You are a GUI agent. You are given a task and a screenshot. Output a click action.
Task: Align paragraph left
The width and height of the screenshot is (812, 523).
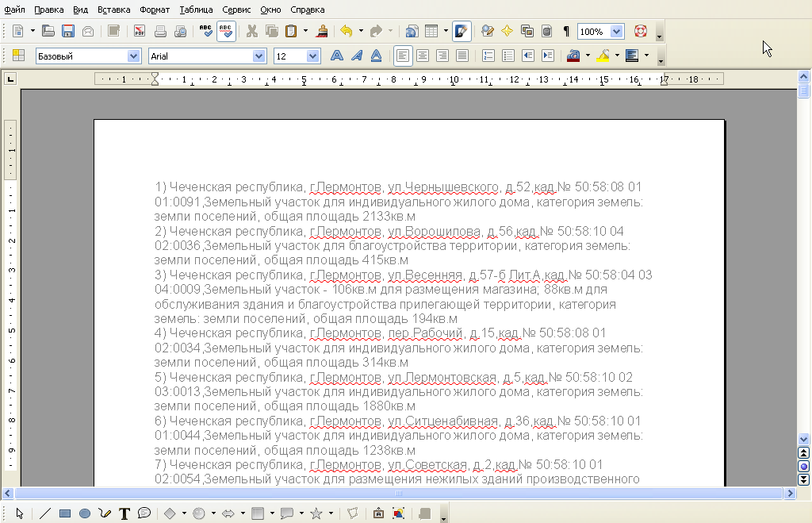tap(403, 56)
